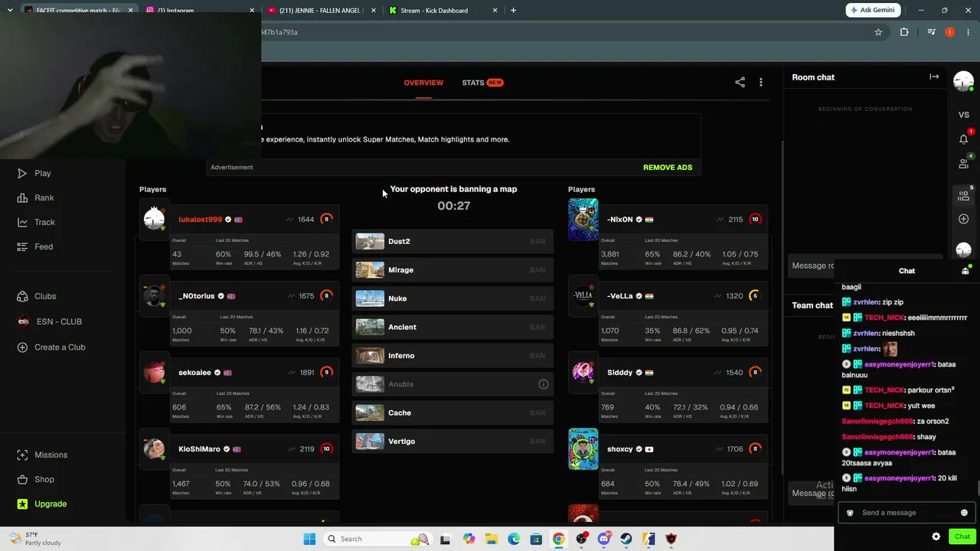The image size is (980, 551).
Task: Open File Explorer from the taskbar
Action: point(491,539)
